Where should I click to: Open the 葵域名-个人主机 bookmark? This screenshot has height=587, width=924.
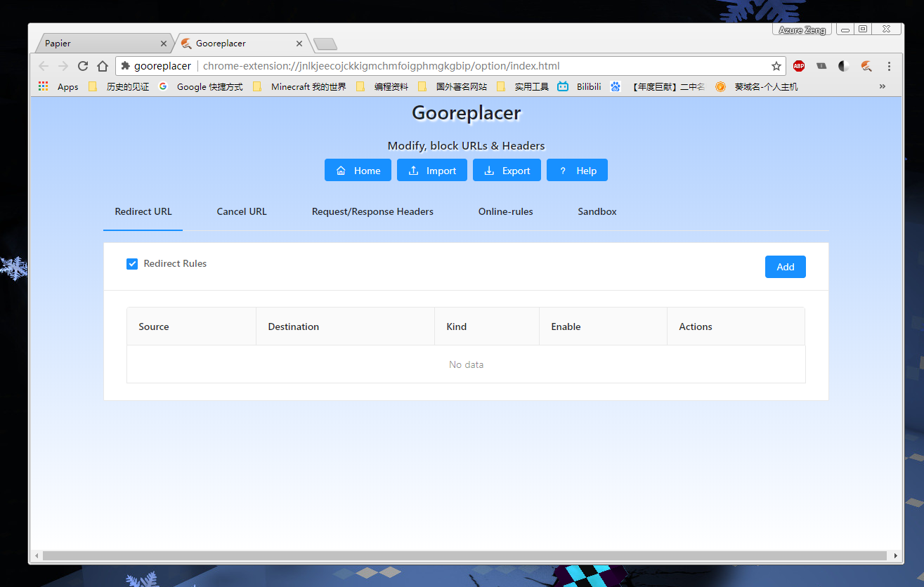pos(756,87)
